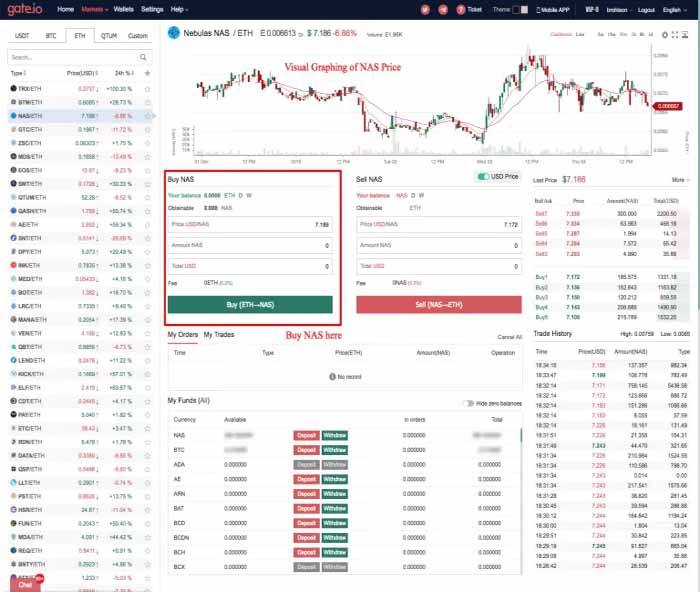The height and width of the screenshot is (592, 700).
Task: Open the Chat widget
Action: tap(26, 584)
